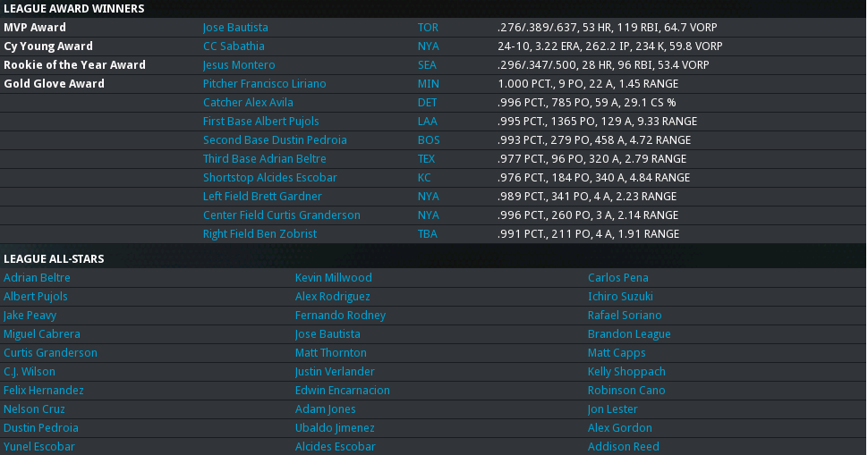Open the BOS team page
Screen dimensions: 868x455
point(429,140)
